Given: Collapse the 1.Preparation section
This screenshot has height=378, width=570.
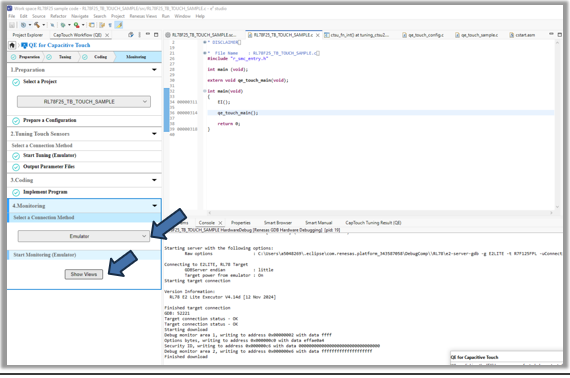Looking at the screenshot, I should click(154, 69).
